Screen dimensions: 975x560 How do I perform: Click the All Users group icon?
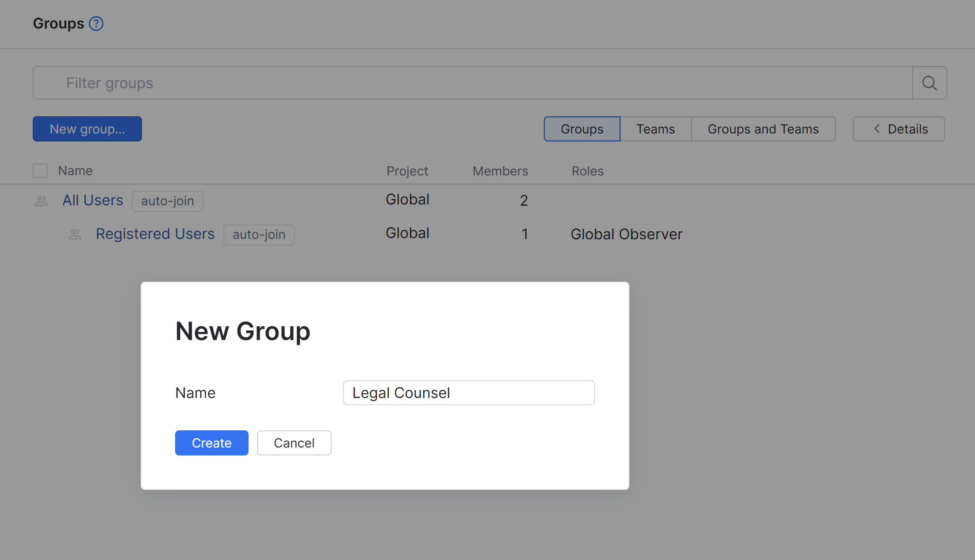tap(41, 201)
